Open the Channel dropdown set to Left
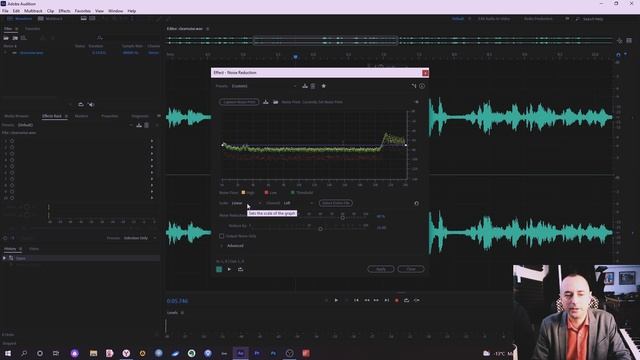The image size is (640, 360). pos(298,203)
